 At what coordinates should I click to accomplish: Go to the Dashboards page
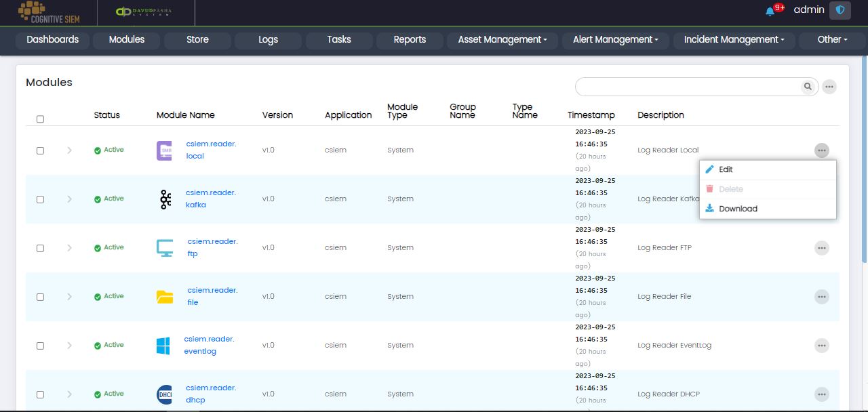pos(53,40)
